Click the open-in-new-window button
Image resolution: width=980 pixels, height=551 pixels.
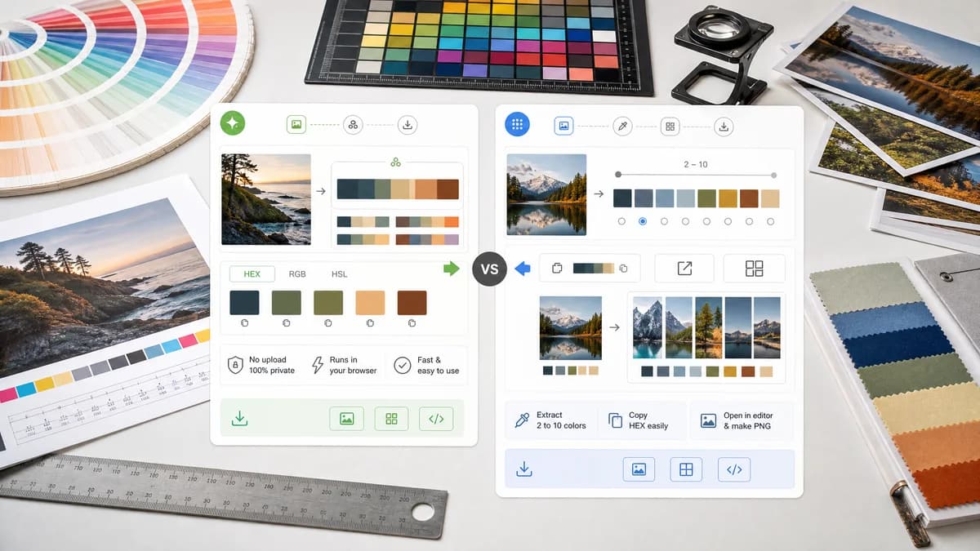(684, 268)
